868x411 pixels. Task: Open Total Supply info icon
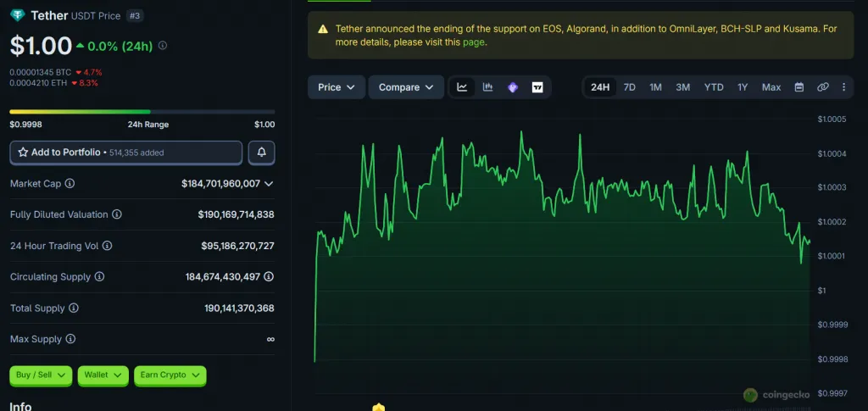pos(73,308)
